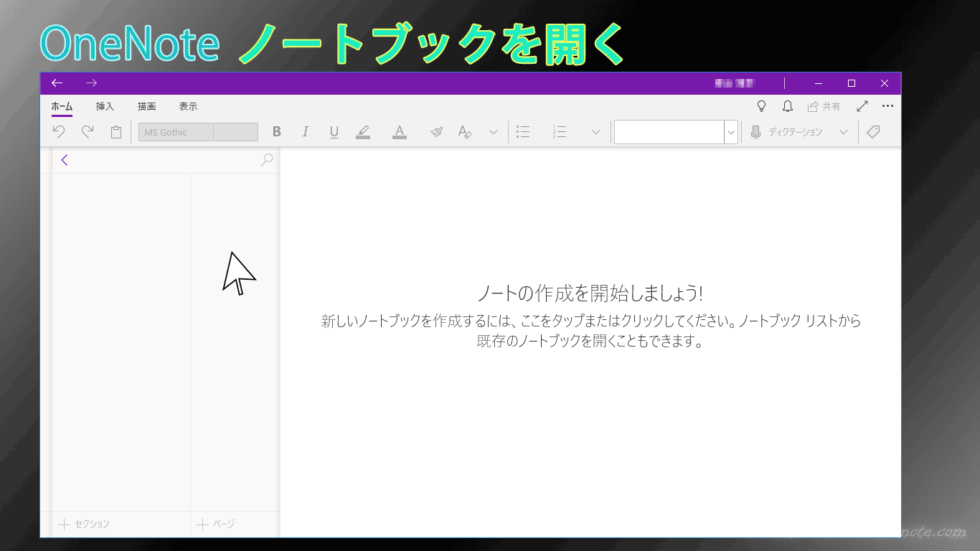Toggle the bulleted list

[x=524, y=132]
